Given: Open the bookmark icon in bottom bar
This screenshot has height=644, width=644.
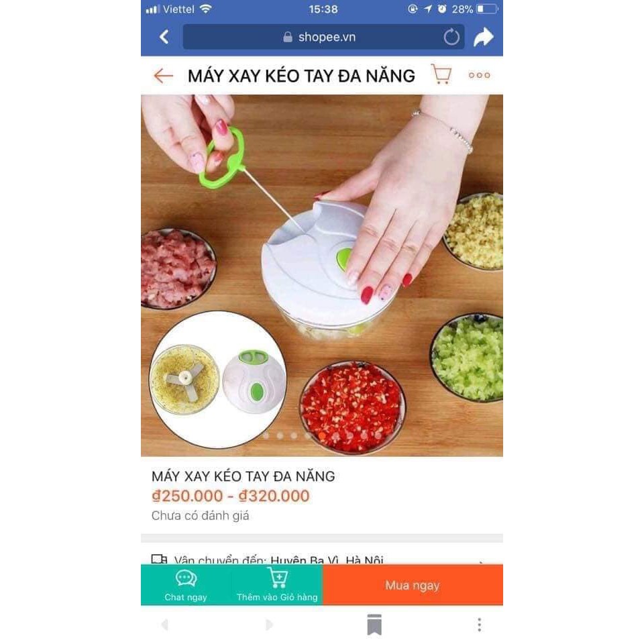Looking at the screenshot, I should [x=374, y=625].
